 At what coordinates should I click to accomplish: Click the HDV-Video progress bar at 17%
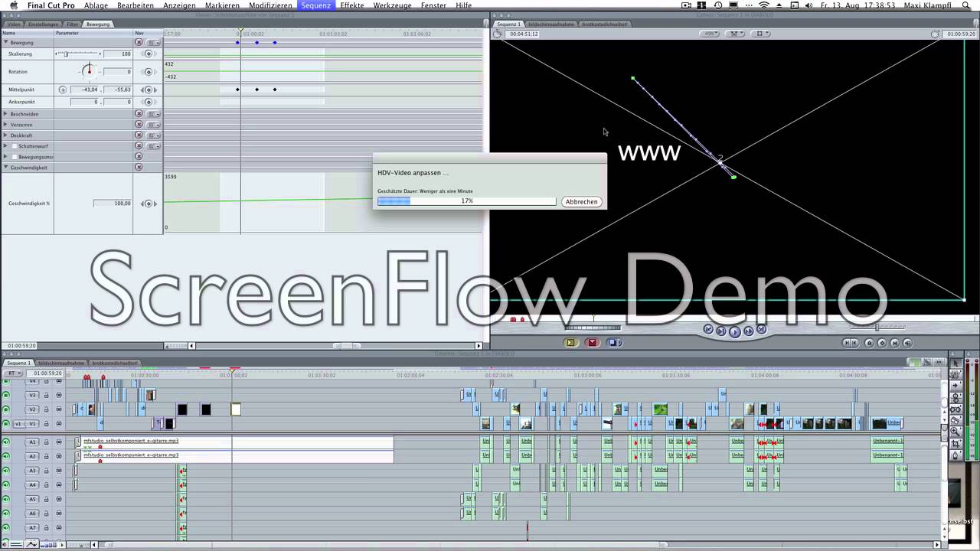tap(466, 201)
